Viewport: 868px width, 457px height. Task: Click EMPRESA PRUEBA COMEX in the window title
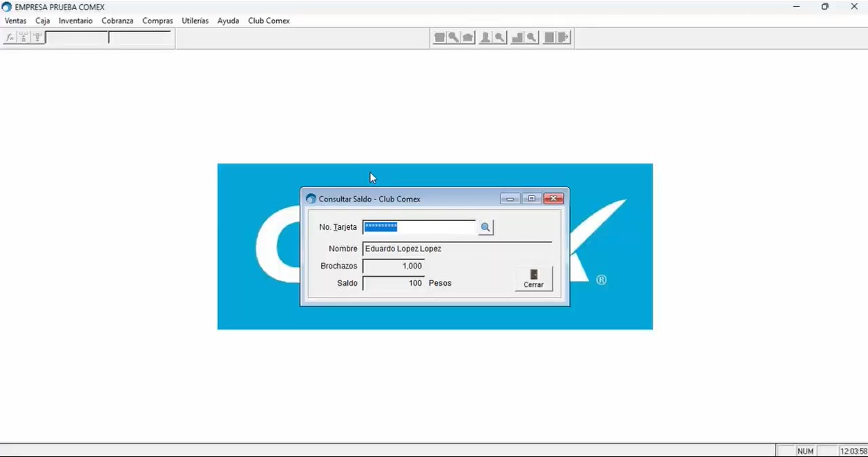pos(60,7)
